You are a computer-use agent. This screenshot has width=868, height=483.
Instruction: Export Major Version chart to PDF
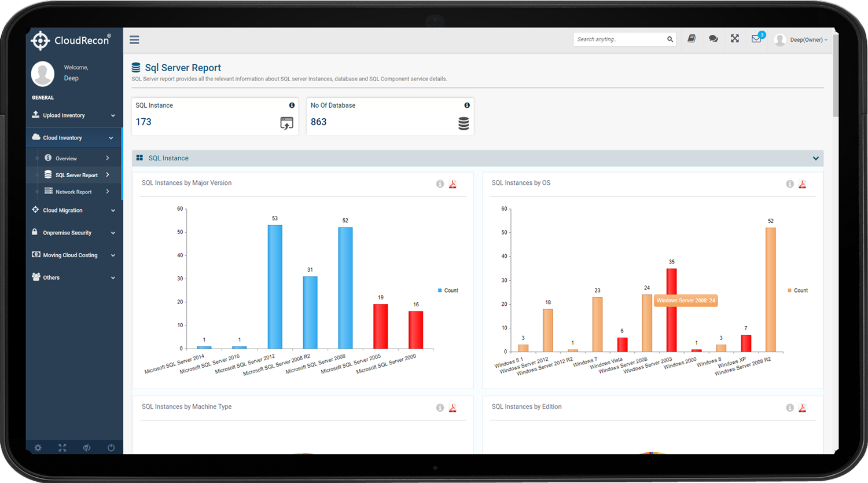453,184
